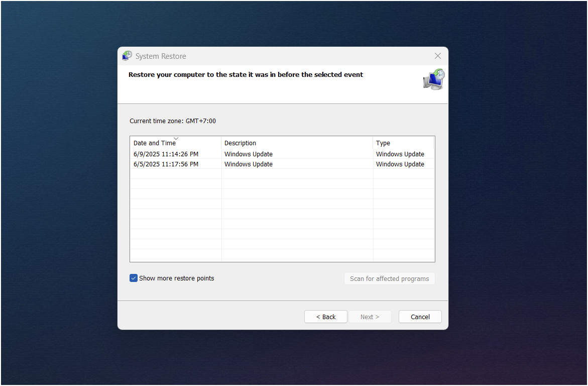
Task: Click the System Restore monitor icon in header
Action: (434, 79)
